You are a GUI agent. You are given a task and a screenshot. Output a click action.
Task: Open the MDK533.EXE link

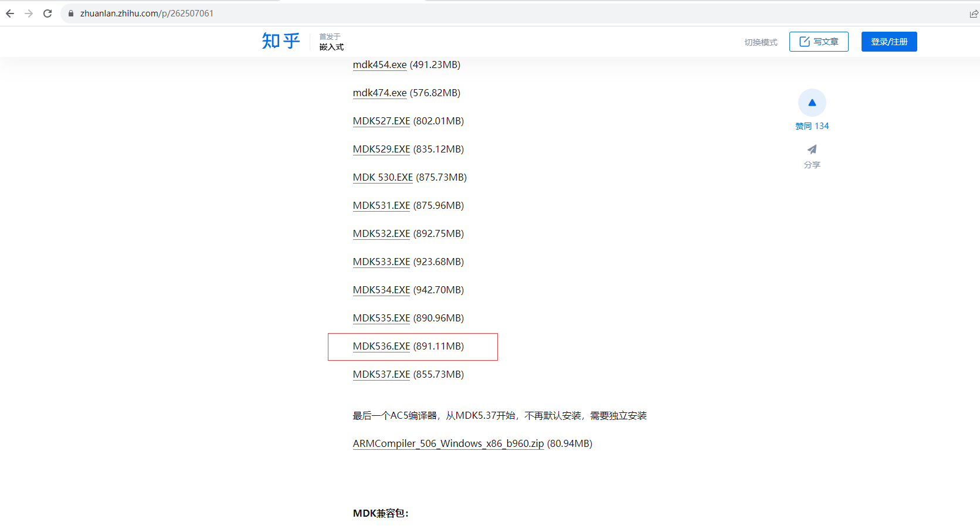coord(381,262)
